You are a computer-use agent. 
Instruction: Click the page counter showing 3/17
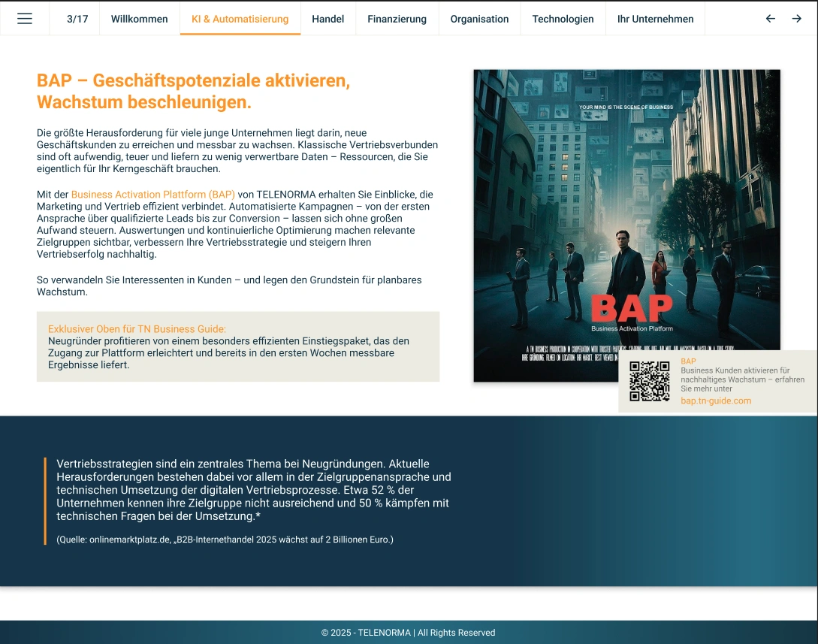pyautogui.click(x=77, y=19)
